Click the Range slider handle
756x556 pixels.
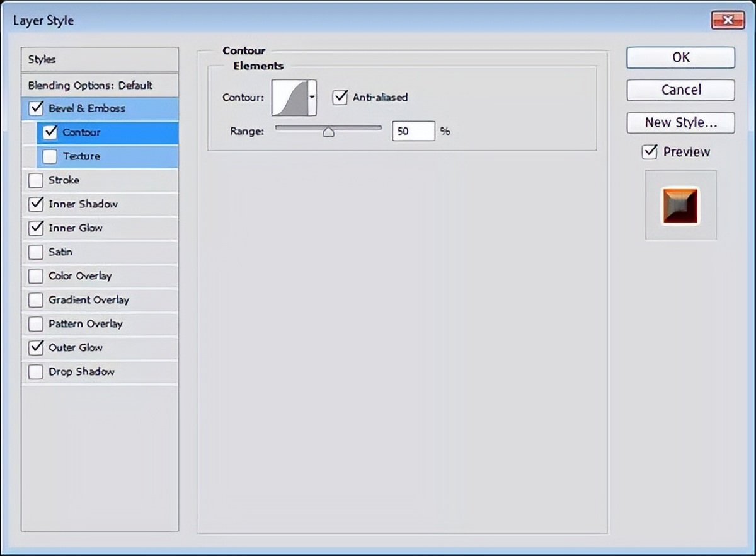point(328,132)
